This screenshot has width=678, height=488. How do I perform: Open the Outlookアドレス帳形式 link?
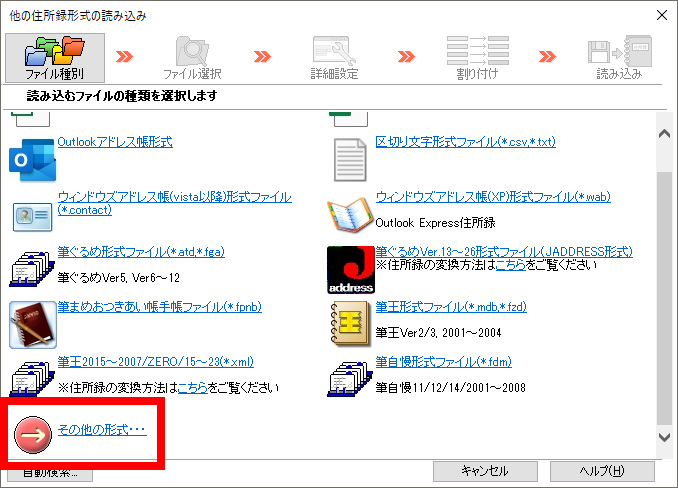point(115,142)
